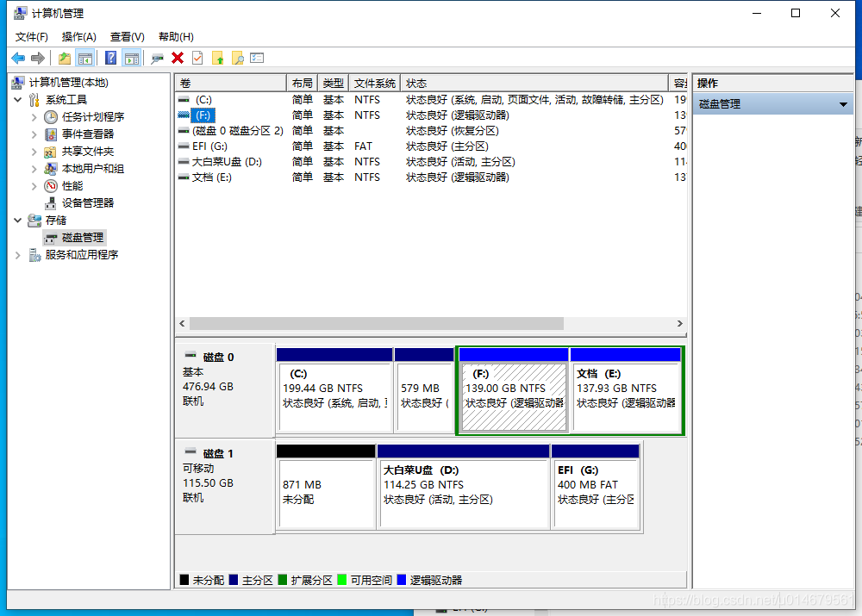The width and height of the screenshot is (862, 616).
Task: Select 本地用户和组 in the tree
Action: [x=93, y=169]
